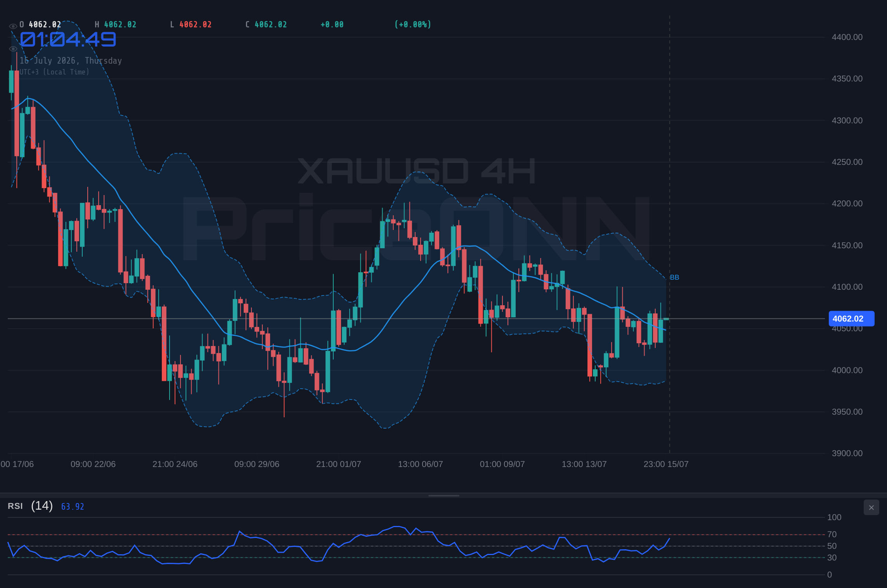The image size is (887, 588).
Task: Click the 4100.00 price axis label
Action: click(x=847, y=287)
